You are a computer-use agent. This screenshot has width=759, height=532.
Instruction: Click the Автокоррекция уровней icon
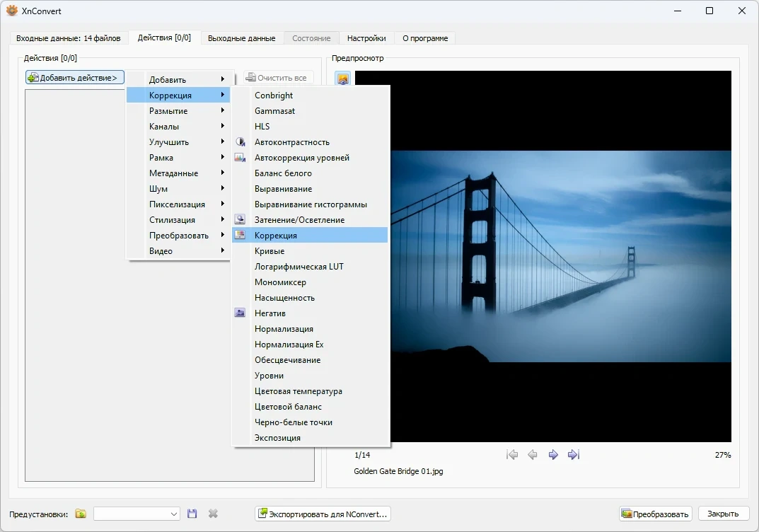click(x=240, y=157)
